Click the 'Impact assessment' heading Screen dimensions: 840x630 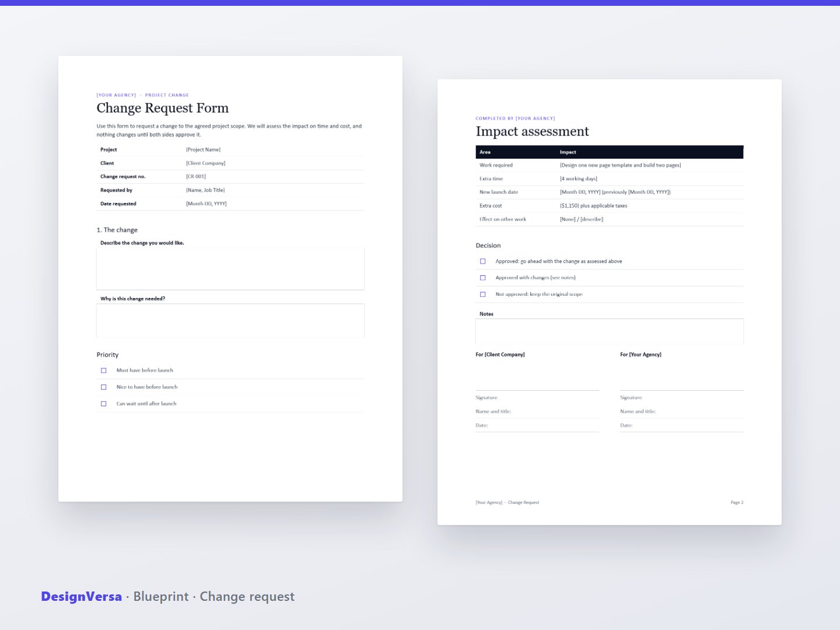pyautogui.click(x=532, y=131)
